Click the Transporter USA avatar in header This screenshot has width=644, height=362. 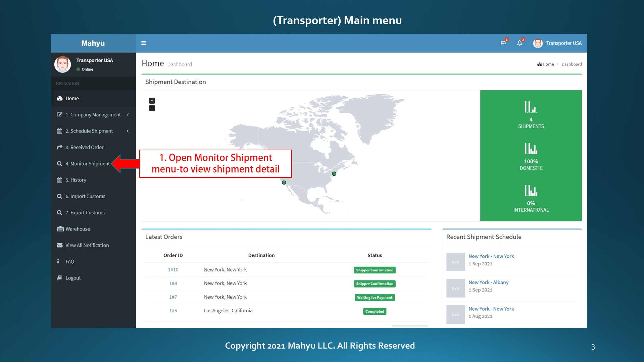538,43
